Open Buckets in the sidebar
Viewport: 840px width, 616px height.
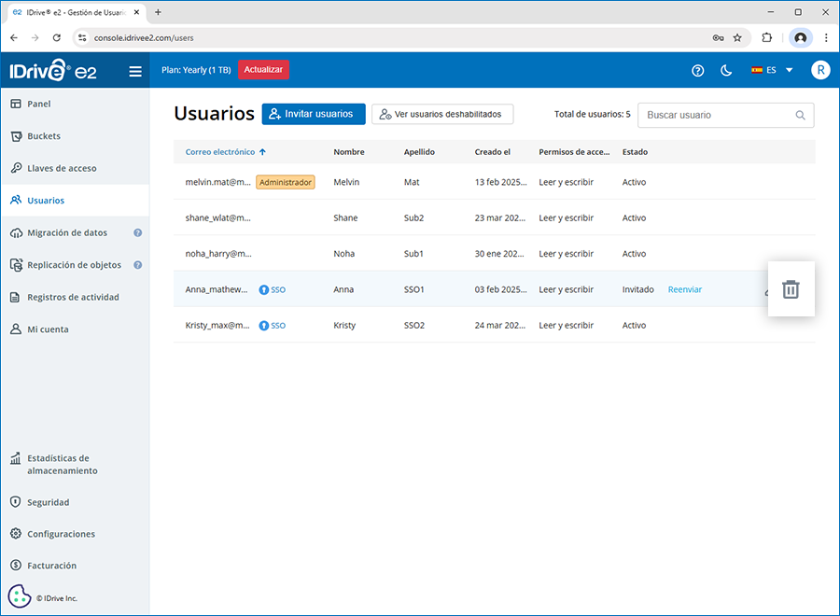click(44, 136)
